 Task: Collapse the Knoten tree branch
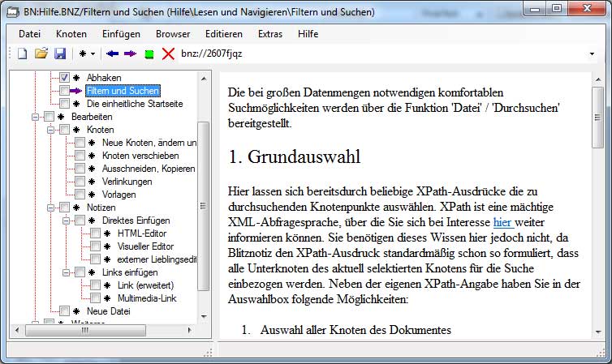(51, 130)
